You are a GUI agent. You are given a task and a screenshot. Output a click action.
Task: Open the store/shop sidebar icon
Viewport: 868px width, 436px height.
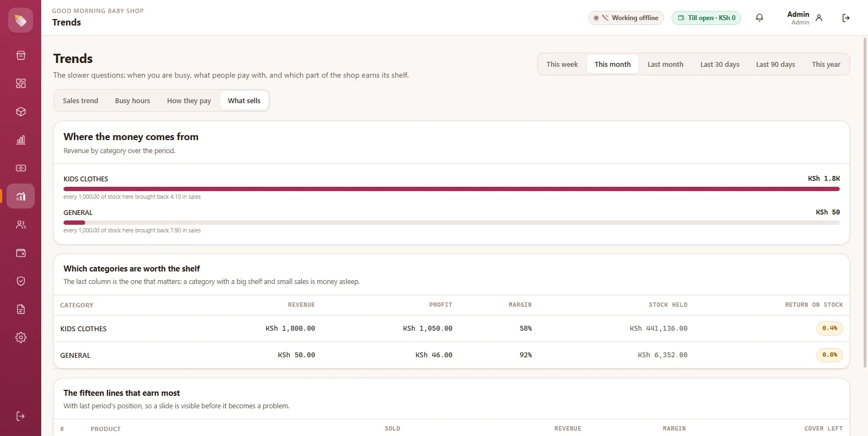[21, 55]
